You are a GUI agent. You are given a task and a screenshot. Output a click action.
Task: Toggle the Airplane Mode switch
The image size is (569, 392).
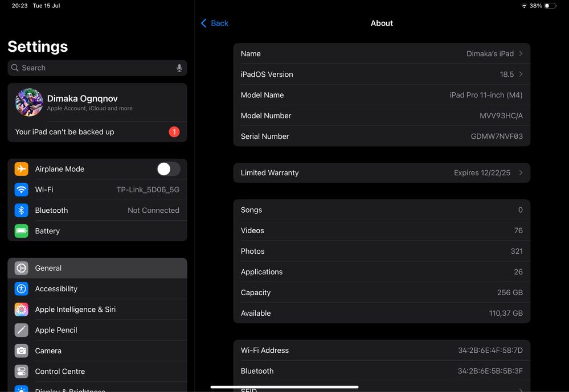click(169, 169)
